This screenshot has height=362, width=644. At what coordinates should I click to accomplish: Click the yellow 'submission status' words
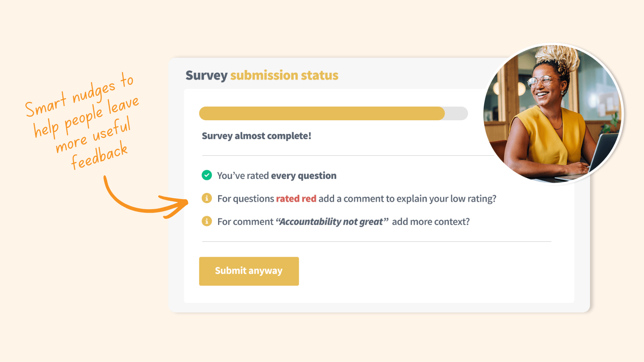pyautogui.click(x=284, y=75)
